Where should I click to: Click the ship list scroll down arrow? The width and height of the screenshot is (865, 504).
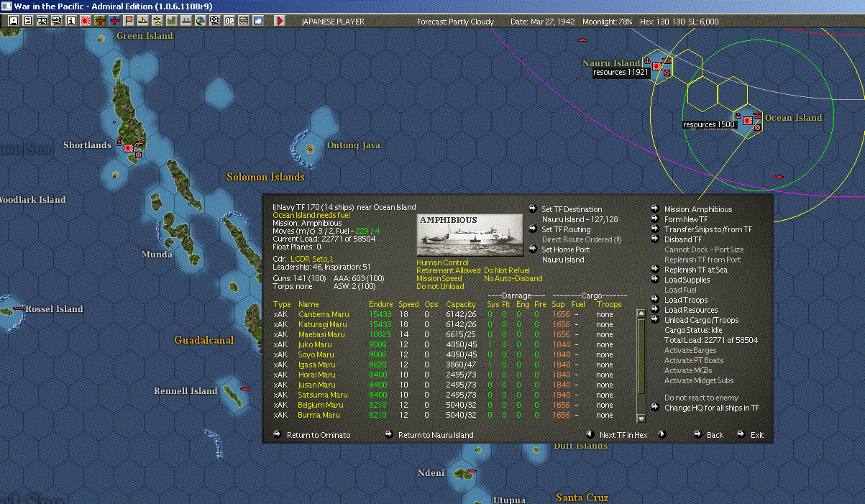(x=641, y=418)
